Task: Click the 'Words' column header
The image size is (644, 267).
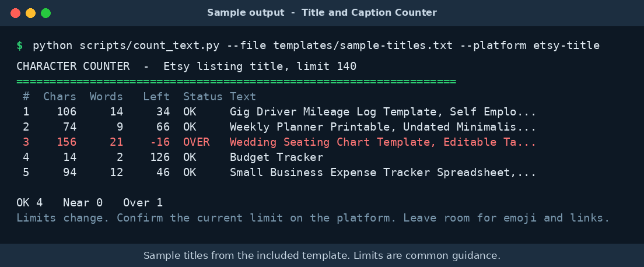Action: point(106,97)
